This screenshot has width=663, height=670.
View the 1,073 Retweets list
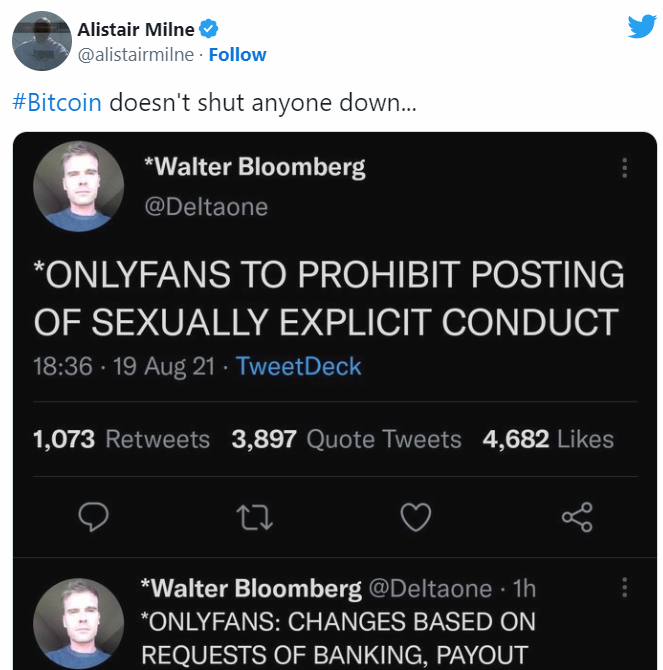click(x=121, y=439)
